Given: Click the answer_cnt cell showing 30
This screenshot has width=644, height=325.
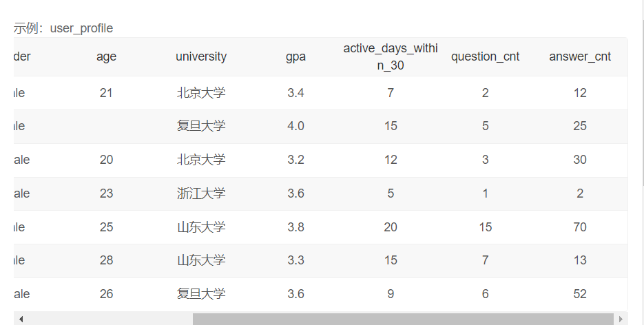Looking at the screenshot, I should [x=580, y=160].
